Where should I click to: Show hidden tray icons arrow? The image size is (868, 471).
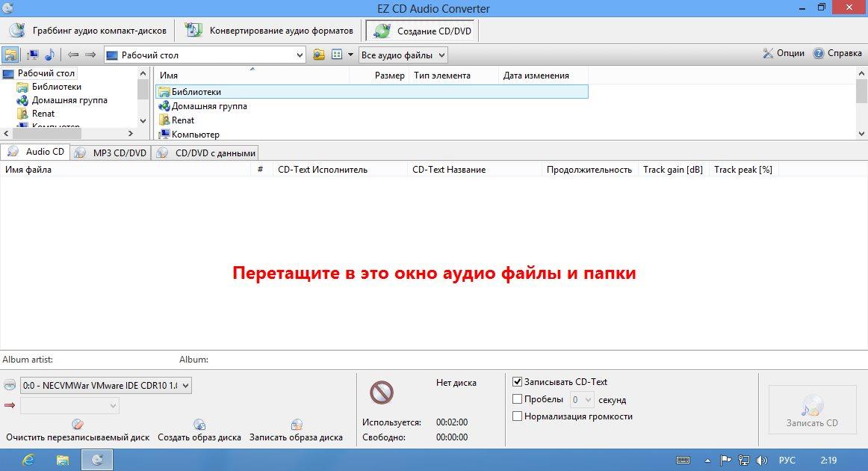(707, 461)
